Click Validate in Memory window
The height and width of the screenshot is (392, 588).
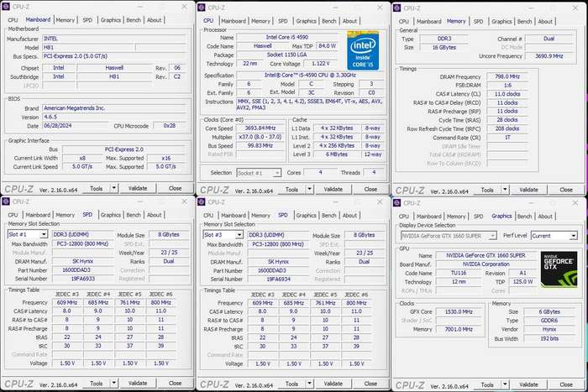[x=529, y=190]
